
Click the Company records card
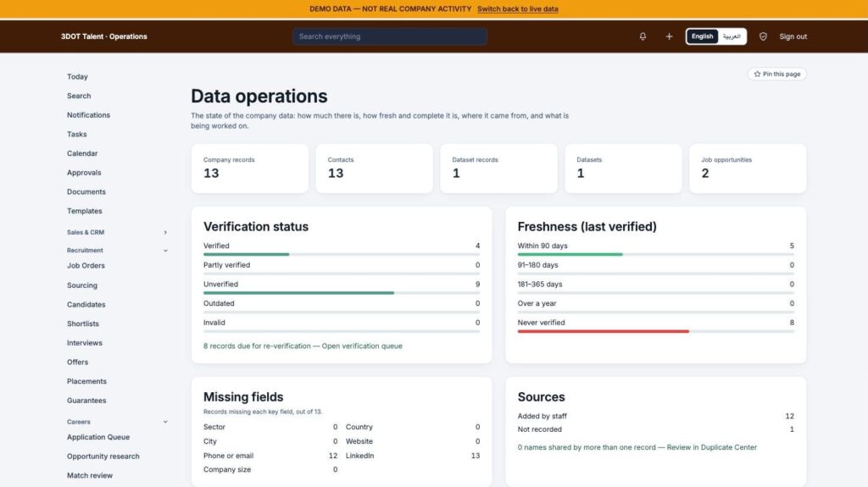click(250, 169)
